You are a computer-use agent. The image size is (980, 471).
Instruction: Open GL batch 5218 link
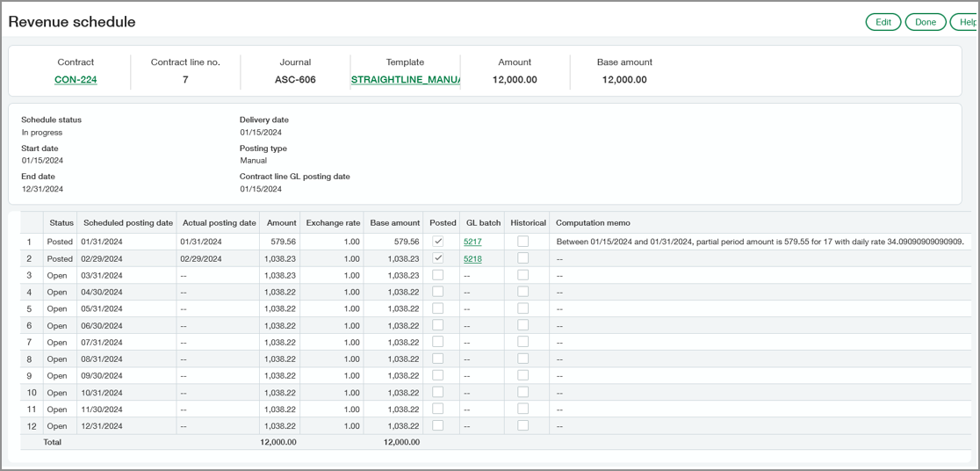pyautogui.click(x=472, y=259)
